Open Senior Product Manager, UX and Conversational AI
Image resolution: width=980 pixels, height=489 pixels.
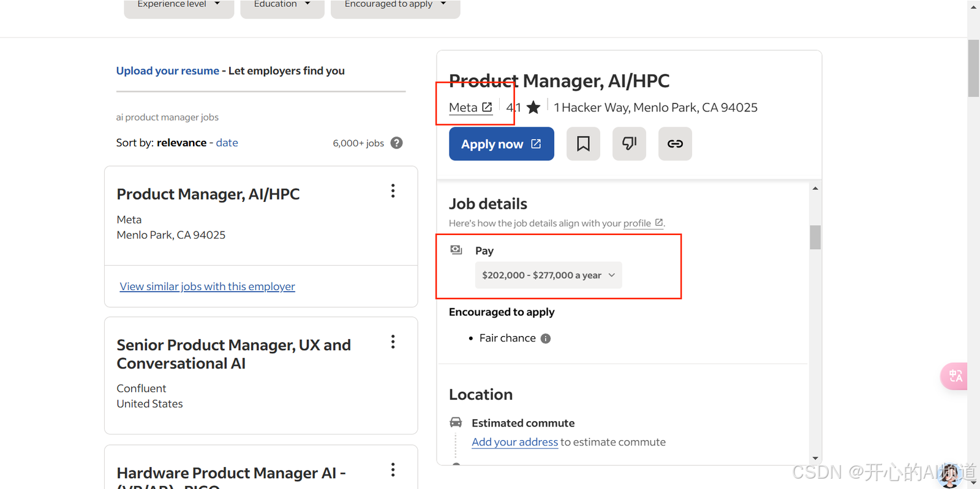[x=234, y=354]
